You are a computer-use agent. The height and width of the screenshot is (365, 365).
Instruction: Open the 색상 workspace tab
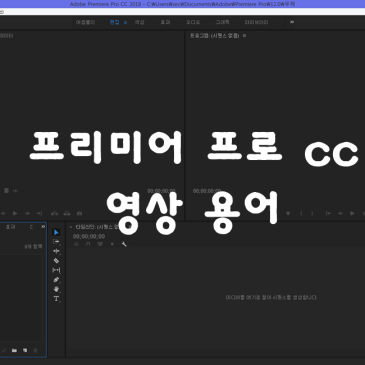coord(139,22)
